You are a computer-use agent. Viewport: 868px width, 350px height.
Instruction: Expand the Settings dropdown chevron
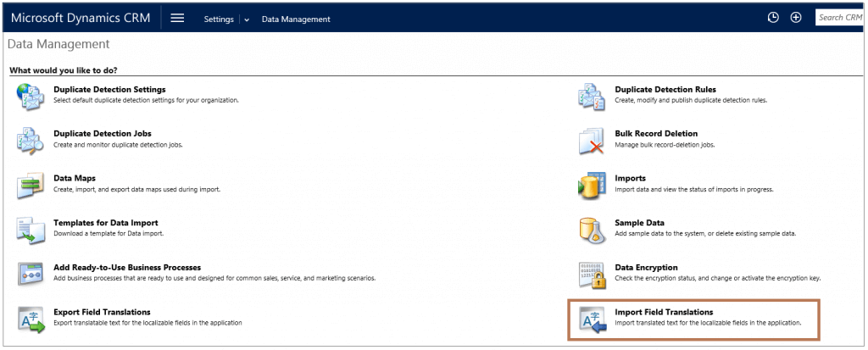pyautogui.click(x=247, y=19)
